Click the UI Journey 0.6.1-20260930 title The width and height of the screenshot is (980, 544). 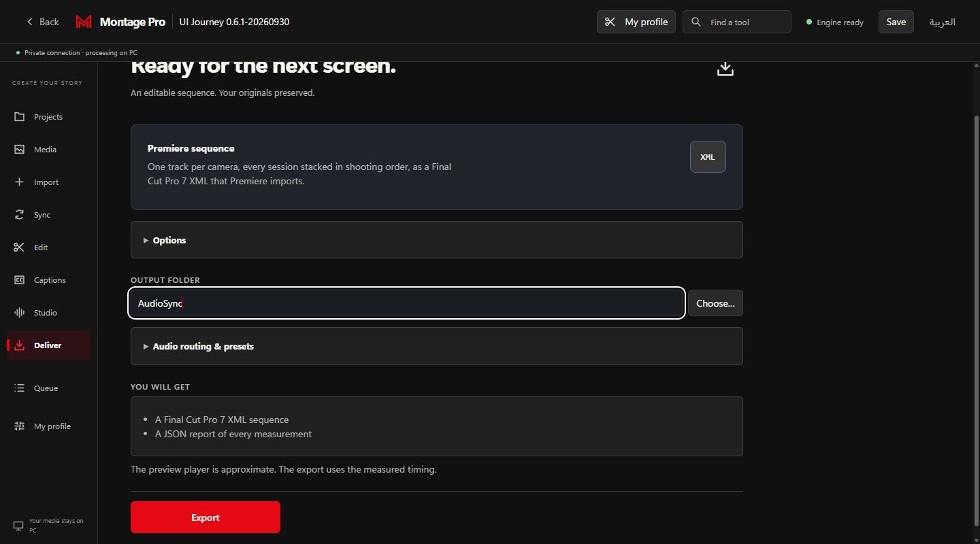(x=234, y=22)
